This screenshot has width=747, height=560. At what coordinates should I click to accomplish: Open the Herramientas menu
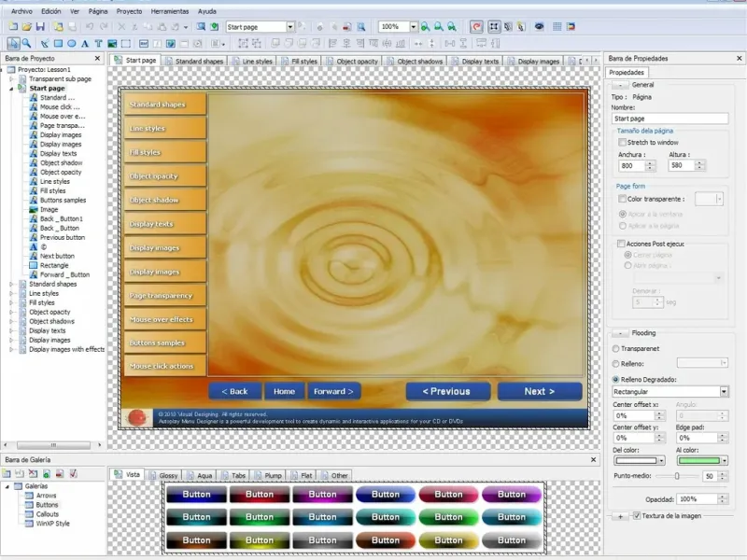pyautogui.click(x=169, y=10)
